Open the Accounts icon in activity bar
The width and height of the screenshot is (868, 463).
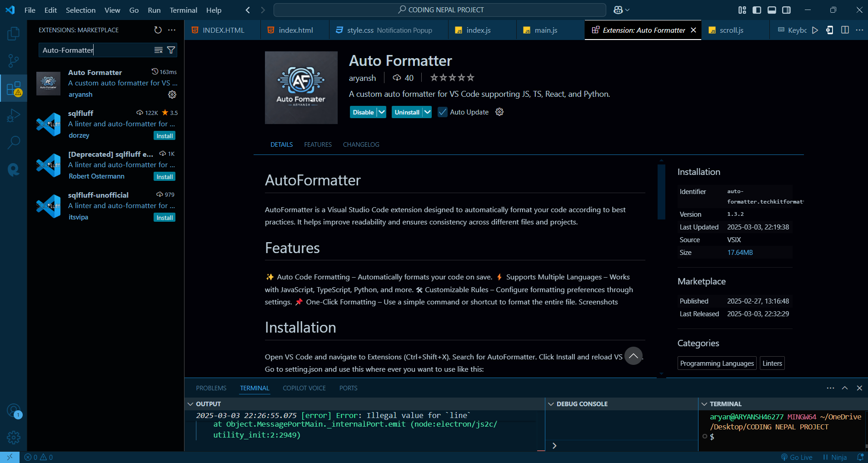coord(14,411)
